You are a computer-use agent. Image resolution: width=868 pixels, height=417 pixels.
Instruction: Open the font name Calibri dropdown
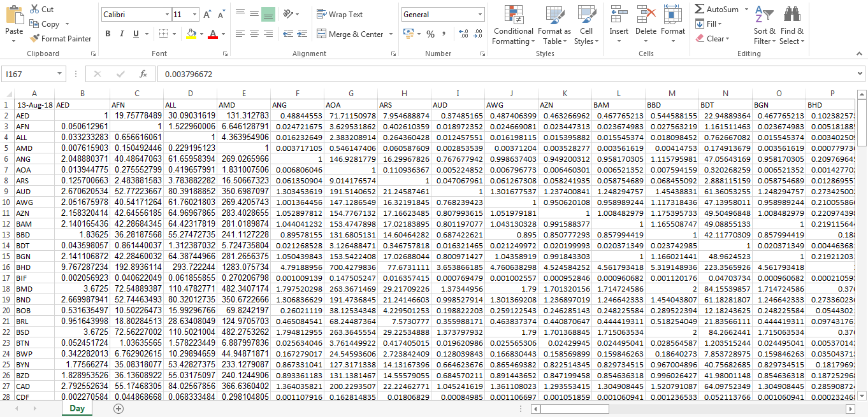click(167, 14)
